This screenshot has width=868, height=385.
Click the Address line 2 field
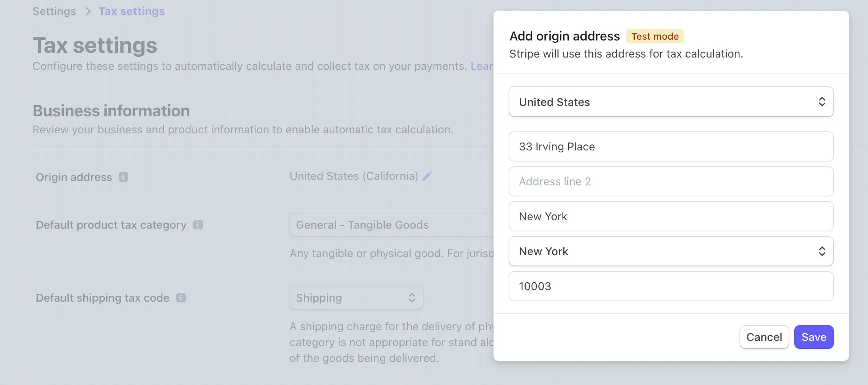[671, 181]
